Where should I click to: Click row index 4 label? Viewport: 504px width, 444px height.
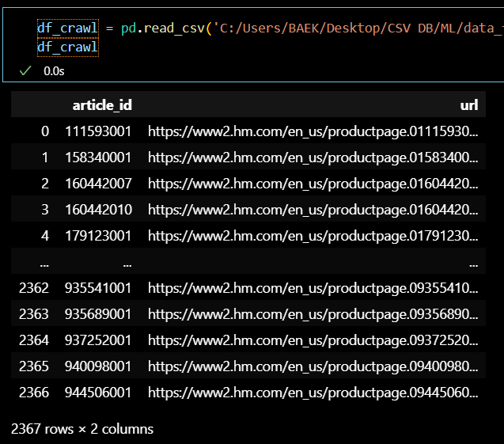click(45, 236)
